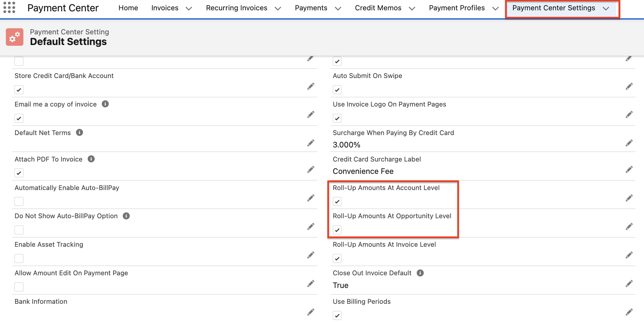The width and height of the screenshot is (644, 322).
Task: Show info for Do Not Show Auto-BillPay Option
Action: pos(126,216)
